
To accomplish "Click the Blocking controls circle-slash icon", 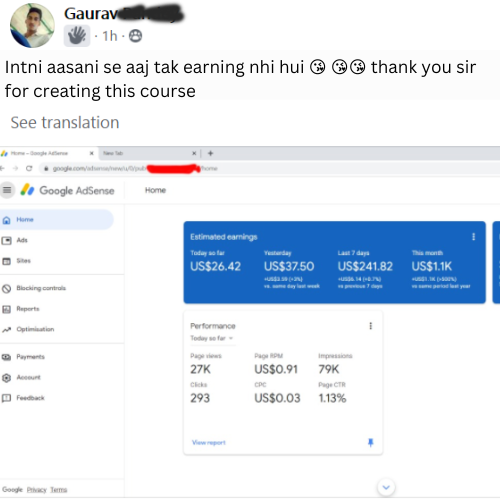I will (6, 289).
